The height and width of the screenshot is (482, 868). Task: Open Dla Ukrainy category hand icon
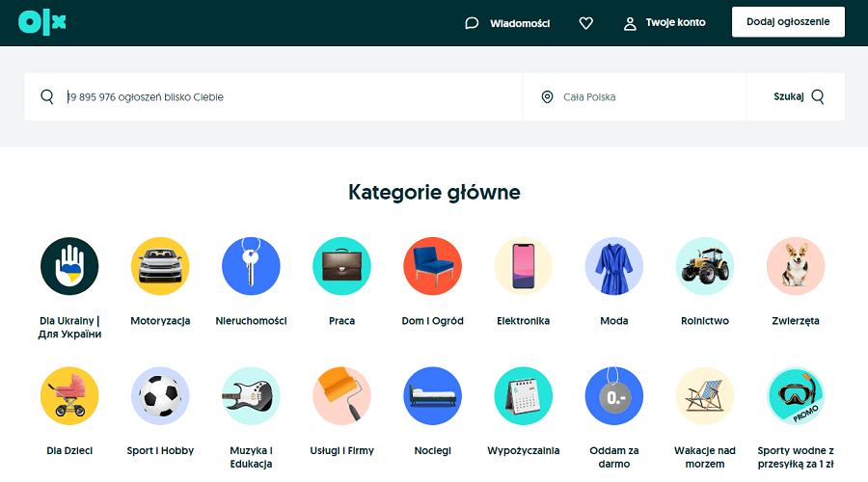[69, 266]
